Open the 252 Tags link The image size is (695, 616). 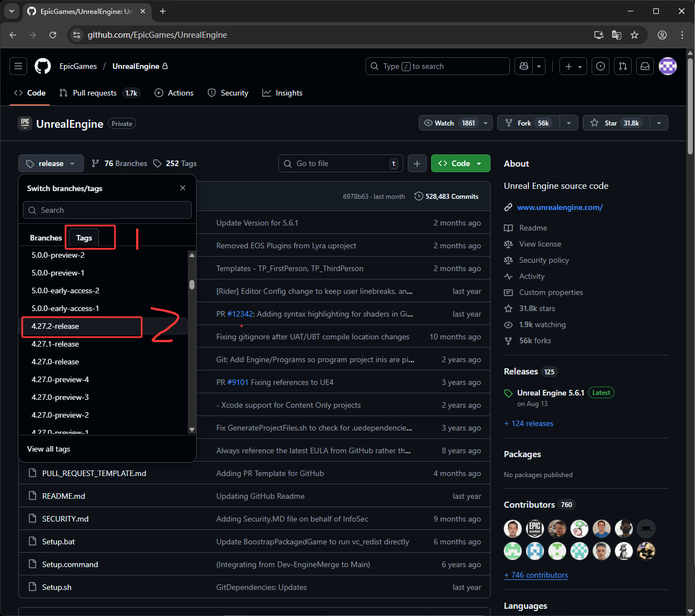175,163
